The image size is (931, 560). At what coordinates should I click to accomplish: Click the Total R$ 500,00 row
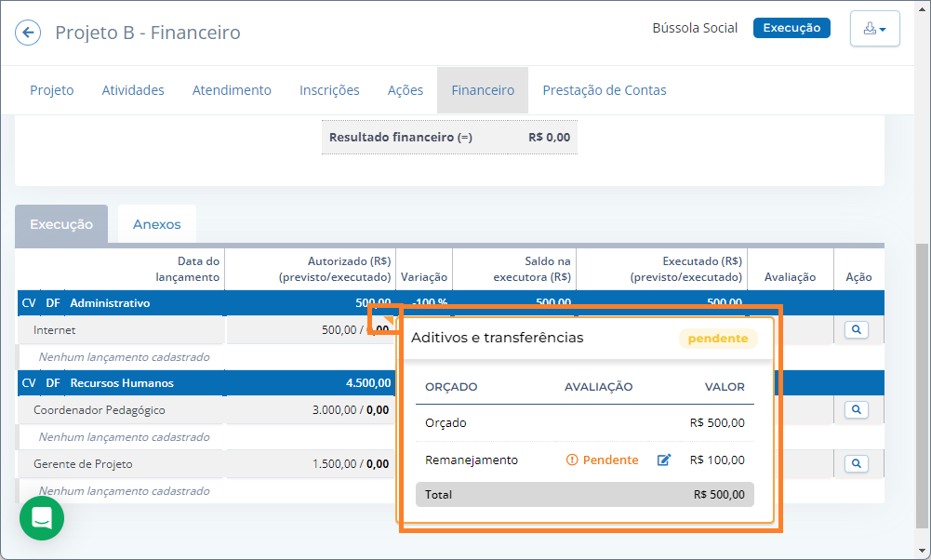[585, 495]
